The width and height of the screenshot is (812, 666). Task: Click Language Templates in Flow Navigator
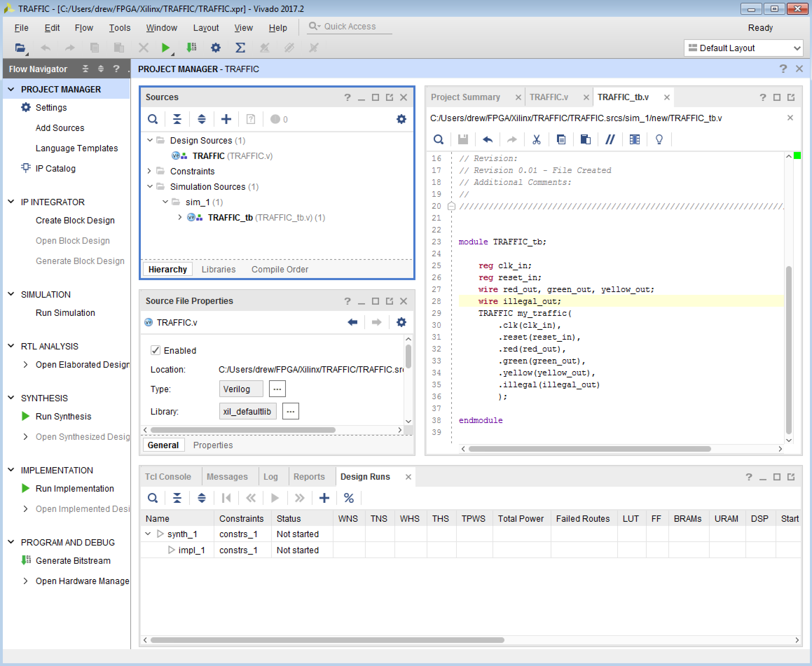click(77, 148)
